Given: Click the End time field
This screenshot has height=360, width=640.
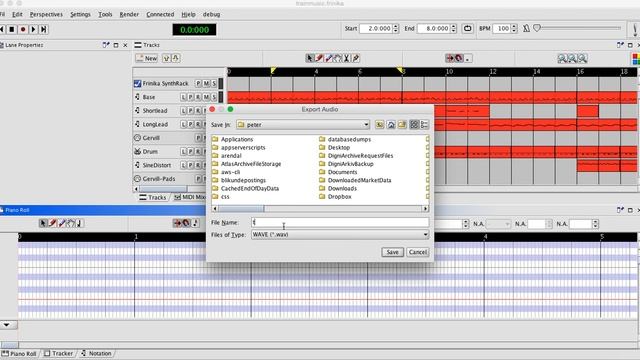Looking at the screenshot, I should (433, 29).
